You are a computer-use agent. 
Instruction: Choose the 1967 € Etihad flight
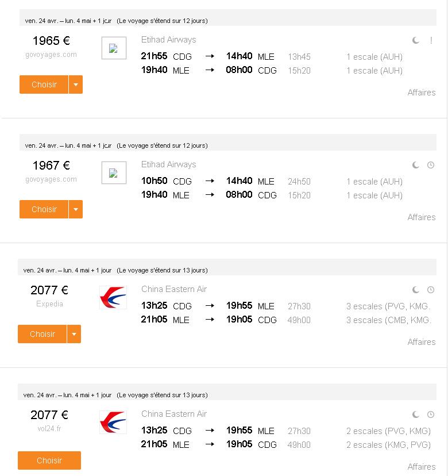[44, 209]
